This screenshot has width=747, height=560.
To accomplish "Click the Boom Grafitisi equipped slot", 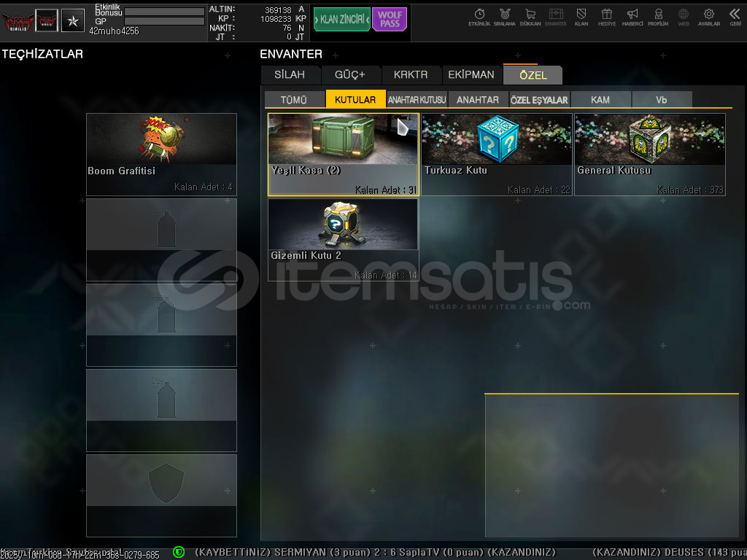I will pyautogui.click(x=161, y=155).
